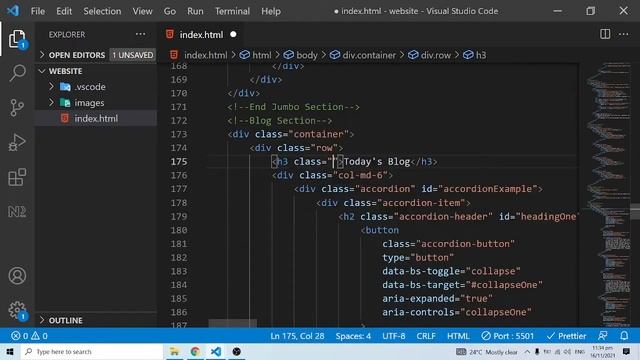Open the Go menu
This screenshot has width=640, height=360.
pos(170,11)
